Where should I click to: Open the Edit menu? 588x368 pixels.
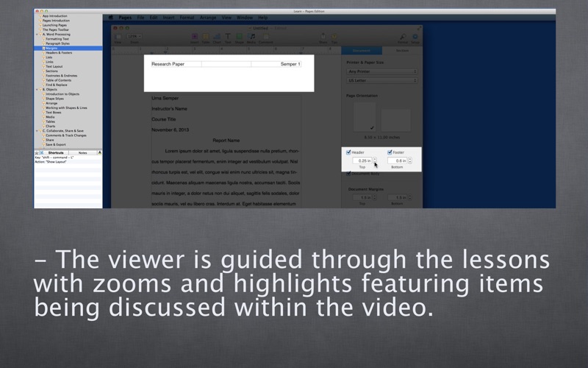point(154,17)
